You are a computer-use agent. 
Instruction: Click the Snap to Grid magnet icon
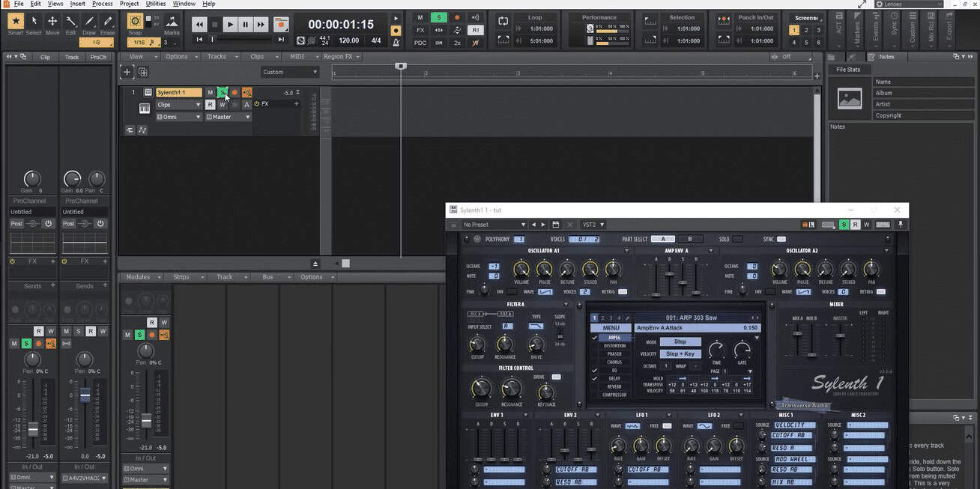coord(134,21)
